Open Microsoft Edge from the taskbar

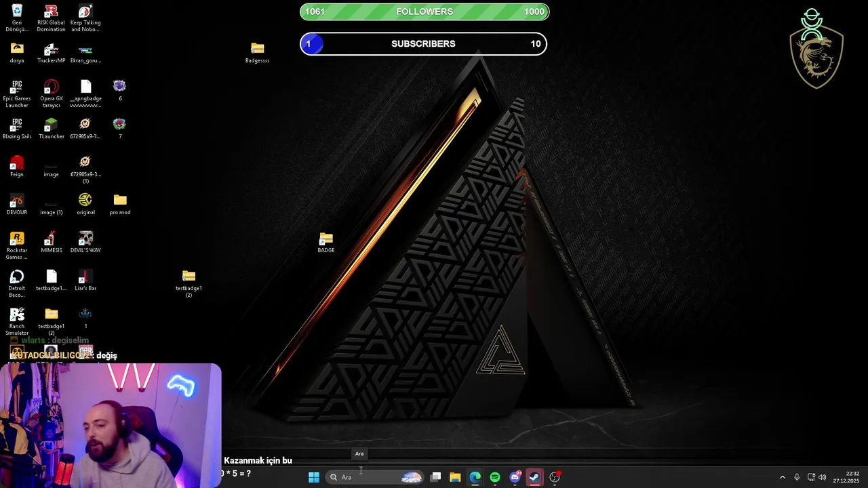(x=475, y=477)
